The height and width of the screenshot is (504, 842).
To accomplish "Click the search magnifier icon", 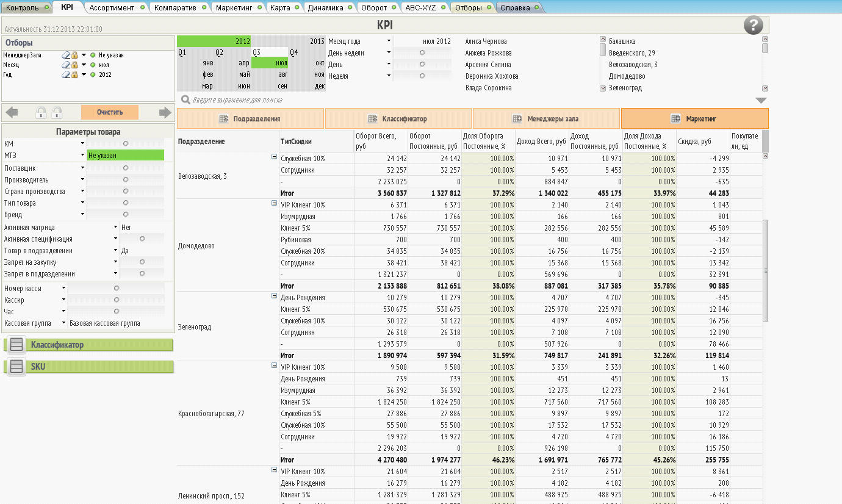I will point(185,99).
